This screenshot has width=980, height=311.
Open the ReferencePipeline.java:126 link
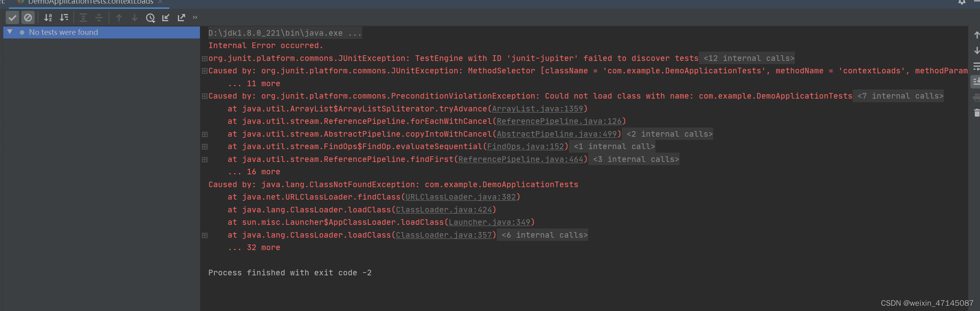[x=559, y=121]
